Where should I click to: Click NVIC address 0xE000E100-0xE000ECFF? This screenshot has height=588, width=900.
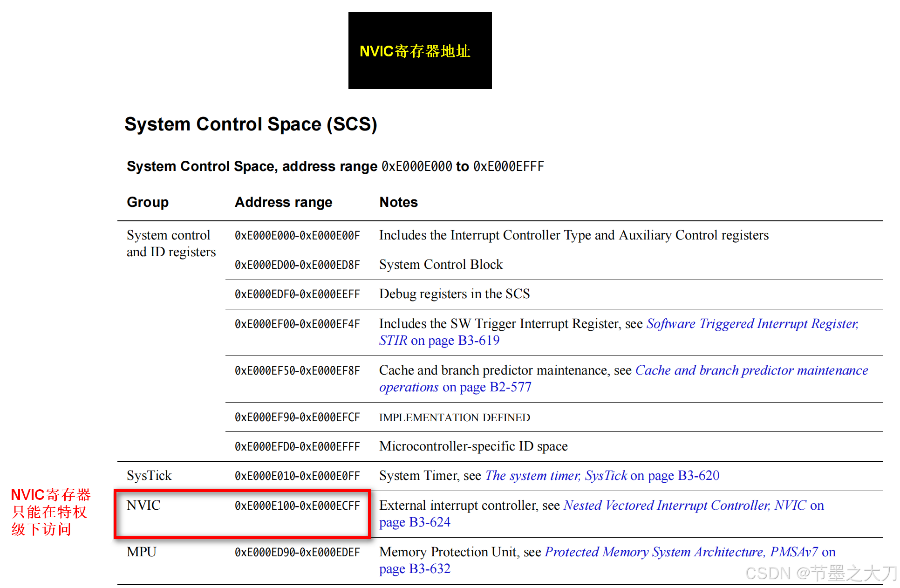(297, 506)
